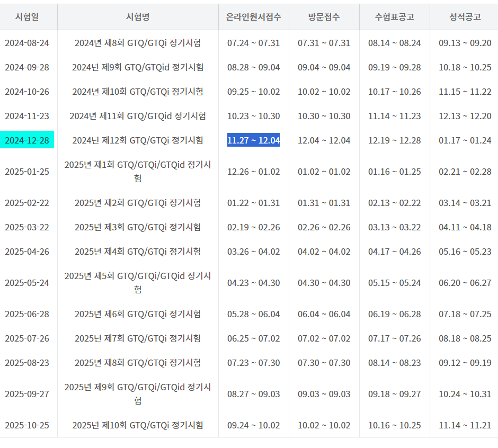
Task: Select exam date 2024-10-26
Action: click(x=27, y=92)
